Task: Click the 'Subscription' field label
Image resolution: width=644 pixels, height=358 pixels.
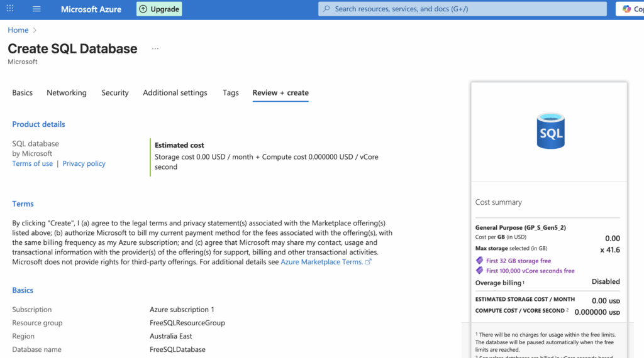Action: pyautogui.click(x=32, y=310)
